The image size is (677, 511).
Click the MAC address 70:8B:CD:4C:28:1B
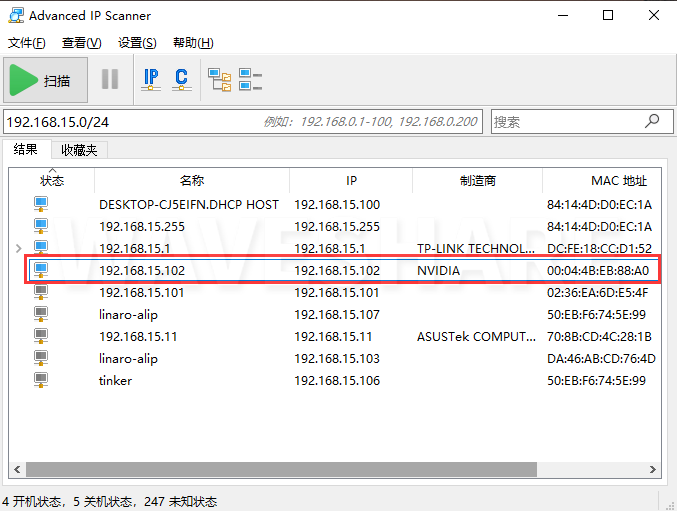(x=599, y=337)
